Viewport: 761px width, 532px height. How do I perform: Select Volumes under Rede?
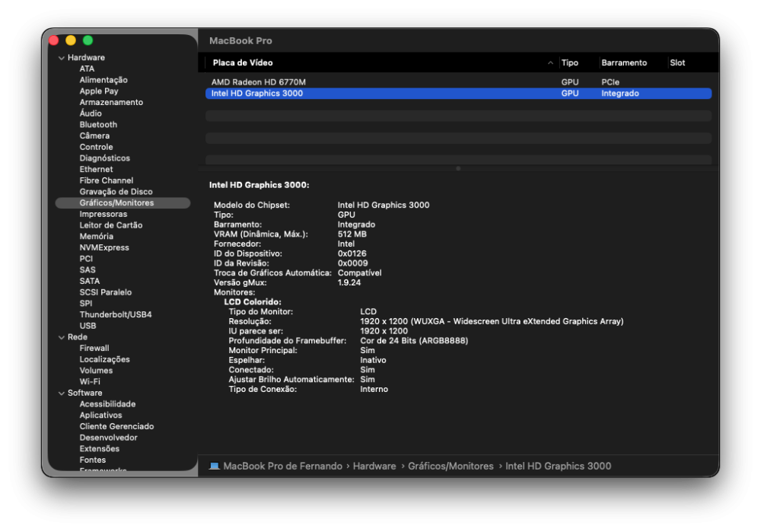point(96,371)
